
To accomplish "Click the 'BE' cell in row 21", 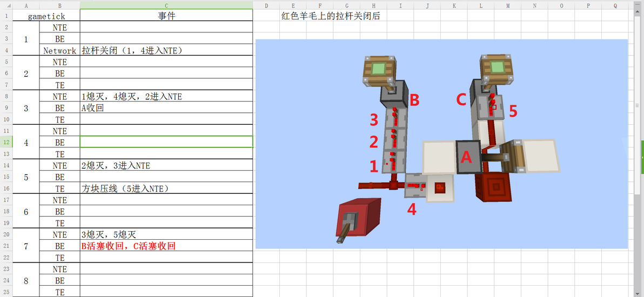I will pyautogui.click(x=59, y=246).
